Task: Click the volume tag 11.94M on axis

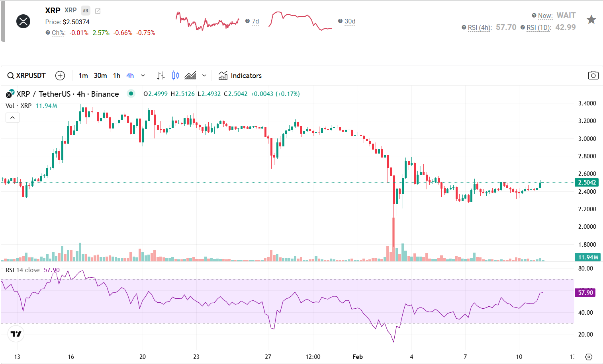Action: tap(588, 257)
